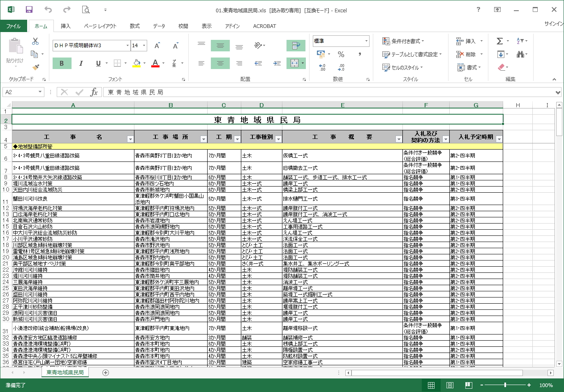
Task: Increase the cell indent
Action: [x=277, y=63]
